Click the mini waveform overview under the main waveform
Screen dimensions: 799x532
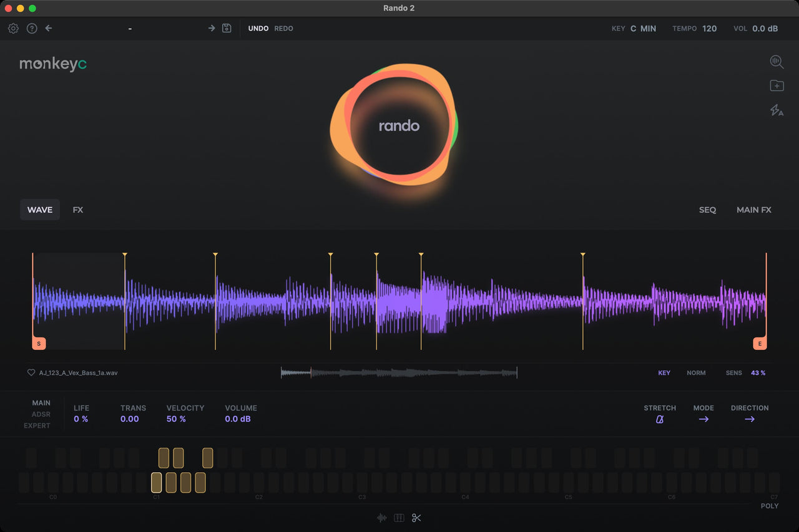tap(399, 372)
